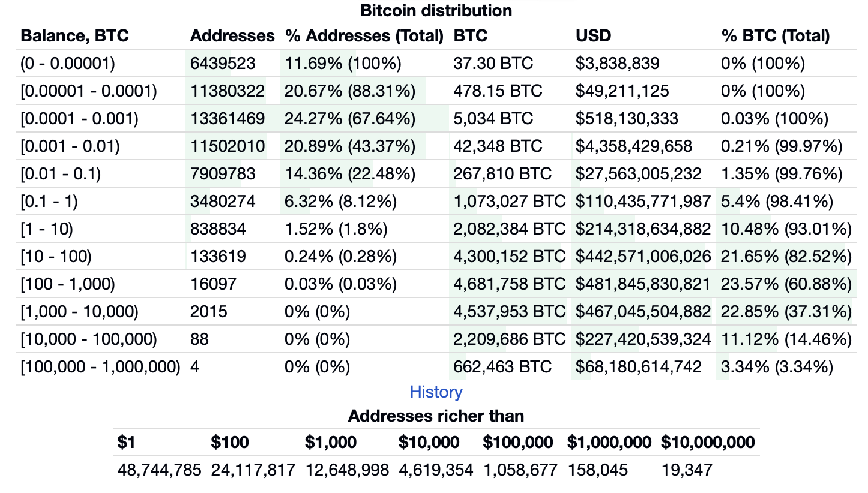Select the 37.30 BTC cell
The height and width of the screenshot is (493, 868).
pos(493,64)
